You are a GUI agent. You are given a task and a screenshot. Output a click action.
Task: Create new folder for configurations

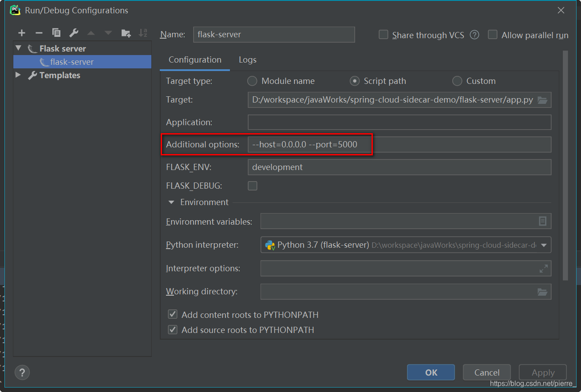point(126,33)
